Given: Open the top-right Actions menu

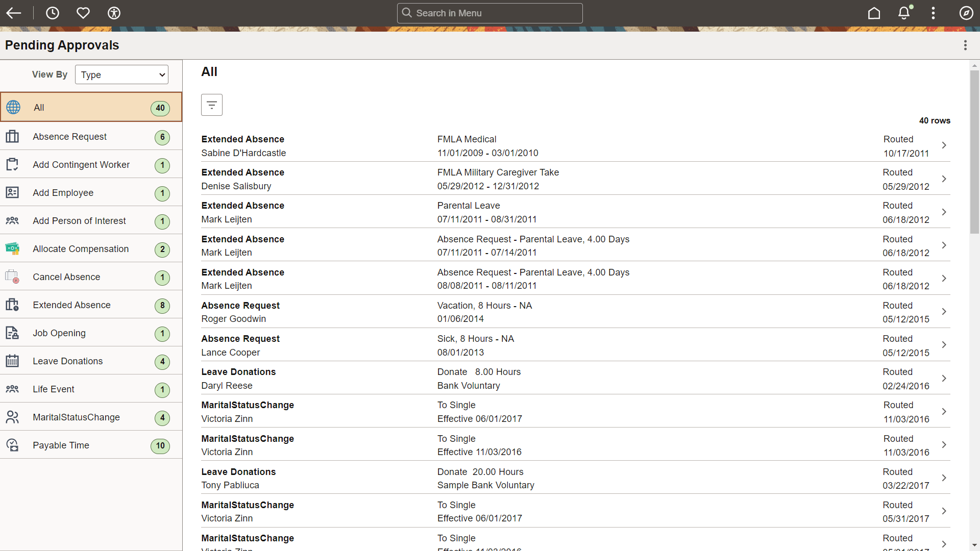Looking at the screenshot, I should tap(933, 13).
